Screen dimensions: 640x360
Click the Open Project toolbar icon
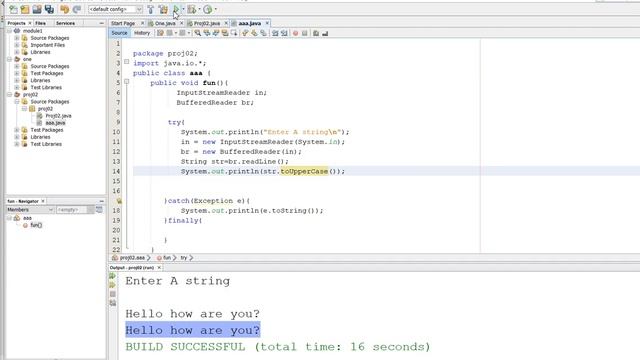[x=37, y=9]
